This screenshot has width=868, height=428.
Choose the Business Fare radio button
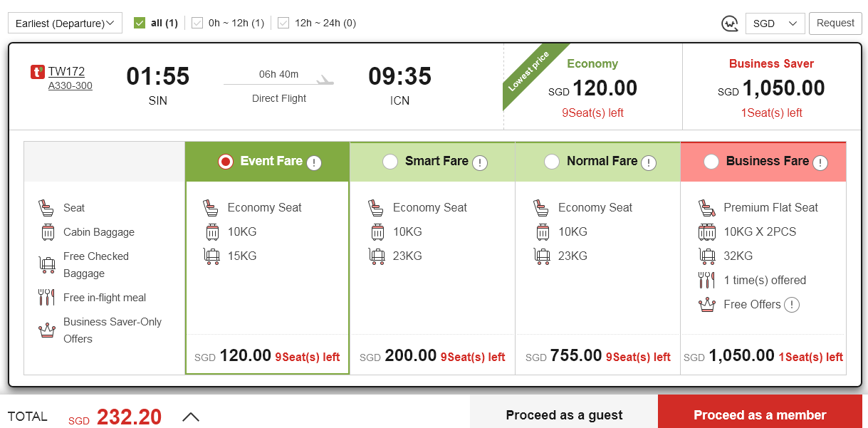[x=711, y=162]
